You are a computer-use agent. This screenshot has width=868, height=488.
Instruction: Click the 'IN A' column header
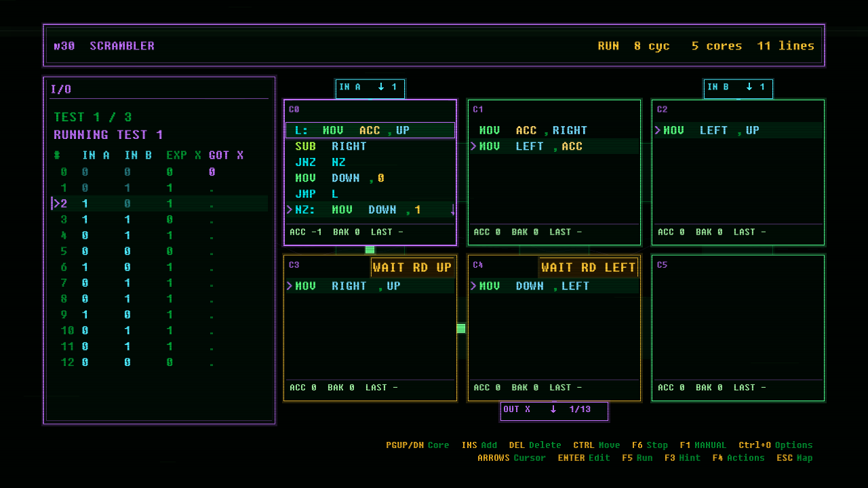(x=96, y=155)
